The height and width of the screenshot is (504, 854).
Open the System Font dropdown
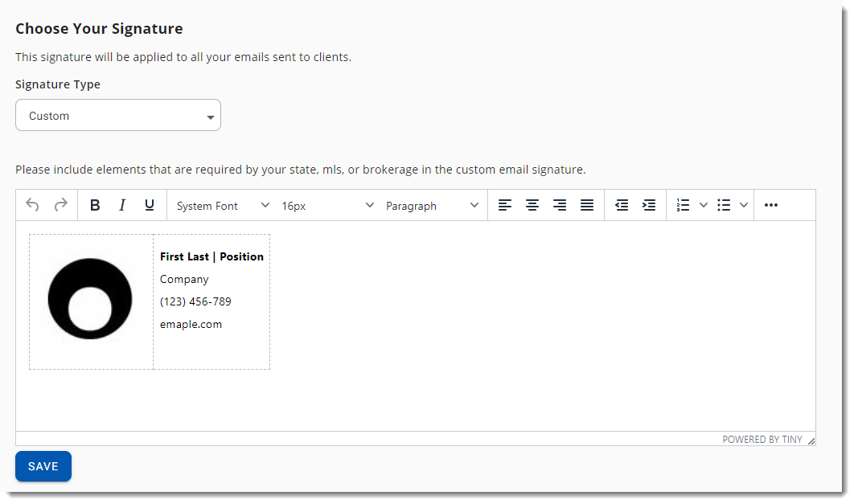pyautogui.click(x=223, y=206)
